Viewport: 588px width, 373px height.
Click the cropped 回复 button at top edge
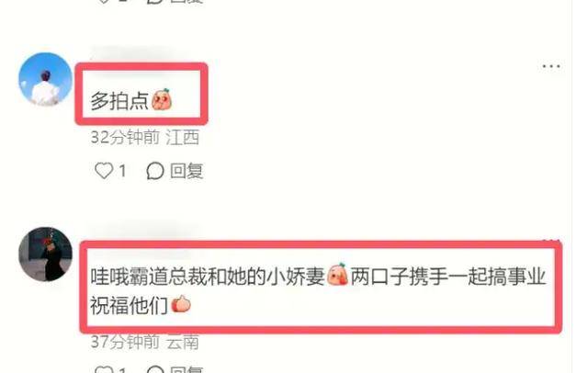pos(187,2)
